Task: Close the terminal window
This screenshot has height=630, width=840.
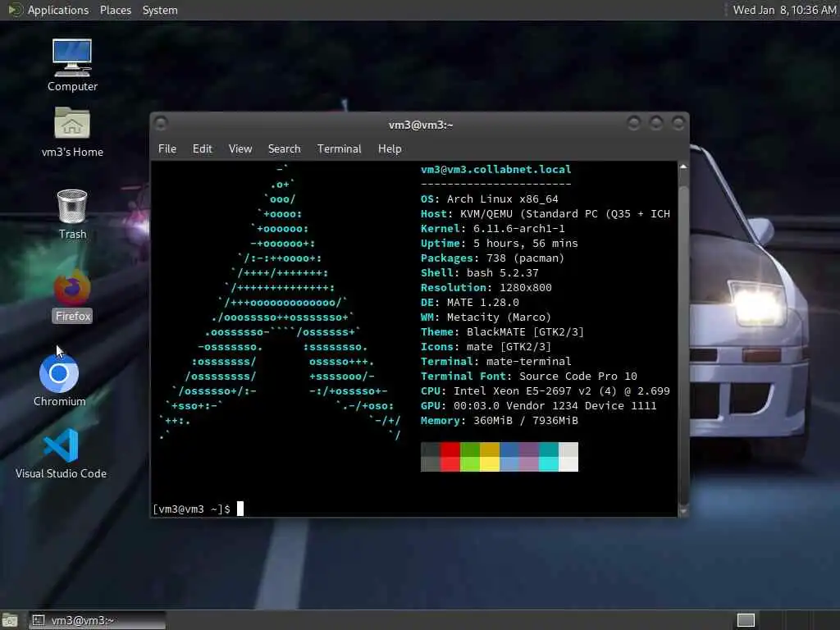Action: tap(678, 124)
